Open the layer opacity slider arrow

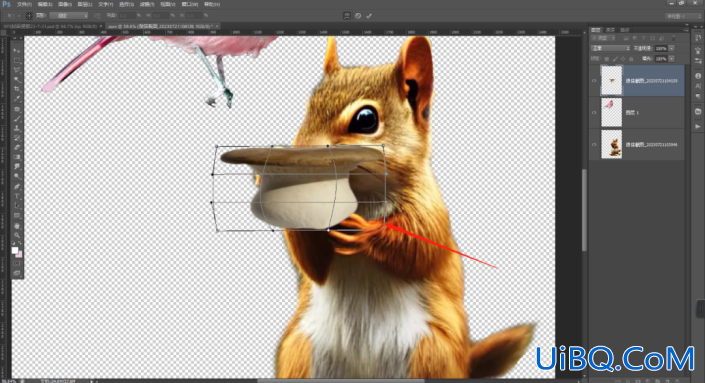pos(671,49)
